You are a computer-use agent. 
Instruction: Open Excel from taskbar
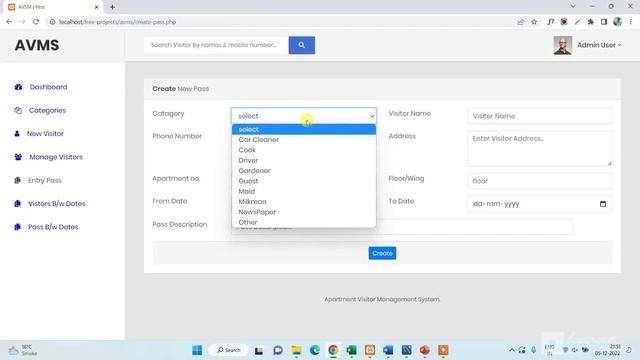pos(351,350)
